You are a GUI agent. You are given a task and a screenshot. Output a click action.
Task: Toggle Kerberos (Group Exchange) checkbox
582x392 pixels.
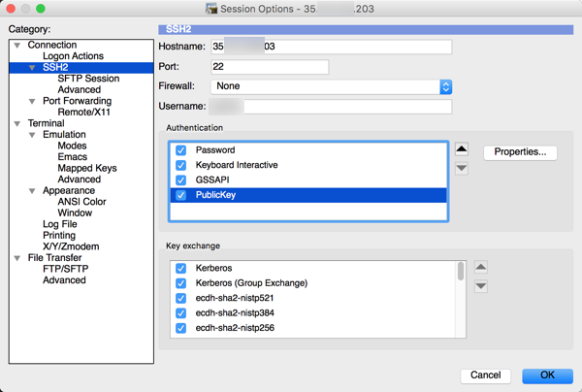[180, 283]
